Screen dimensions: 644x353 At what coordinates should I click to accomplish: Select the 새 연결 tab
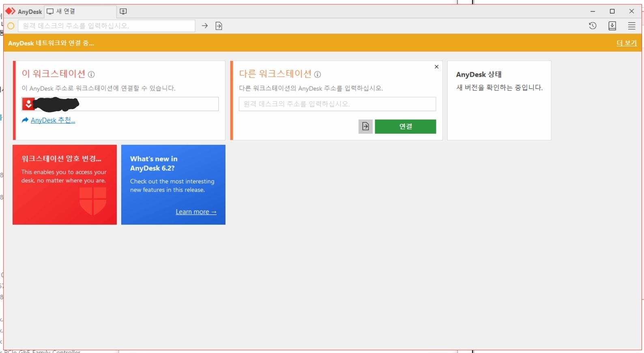coord(80,11)
